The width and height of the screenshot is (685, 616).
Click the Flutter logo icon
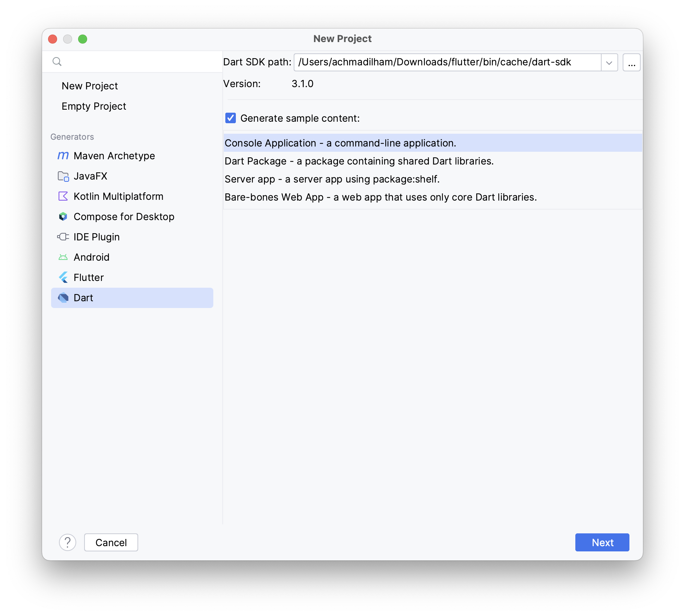63,277
